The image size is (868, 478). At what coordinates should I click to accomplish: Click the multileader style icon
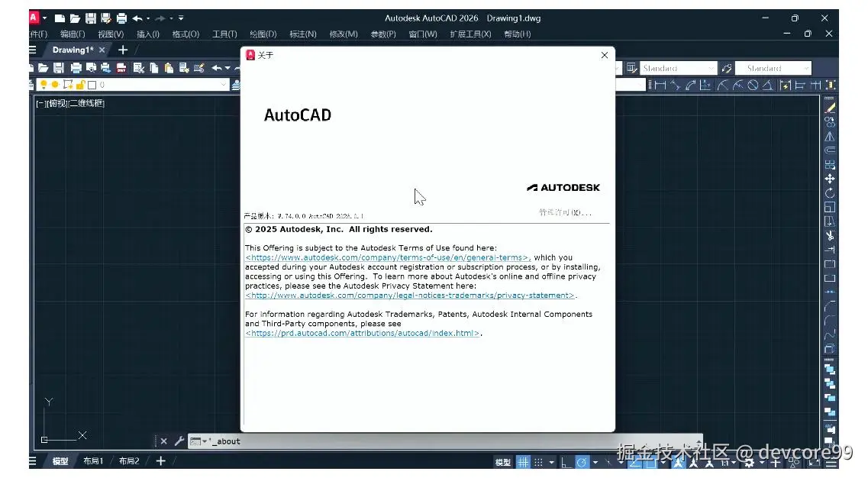727,68
